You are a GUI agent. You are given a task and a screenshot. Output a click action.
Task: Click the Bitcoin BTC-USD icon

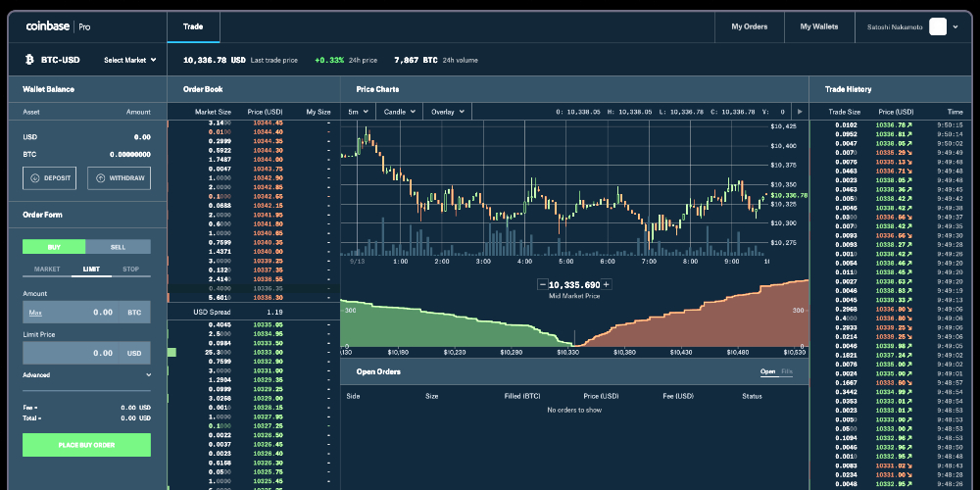[28, 60]
